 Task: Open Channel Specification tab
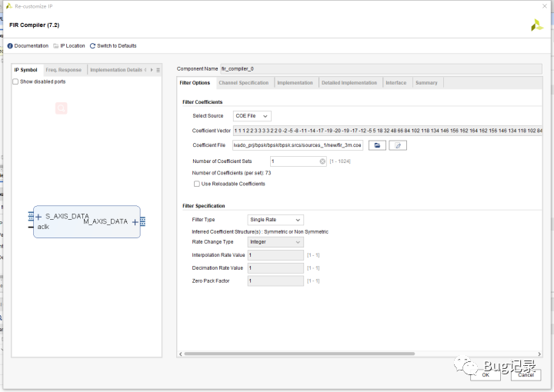[244, 83]
